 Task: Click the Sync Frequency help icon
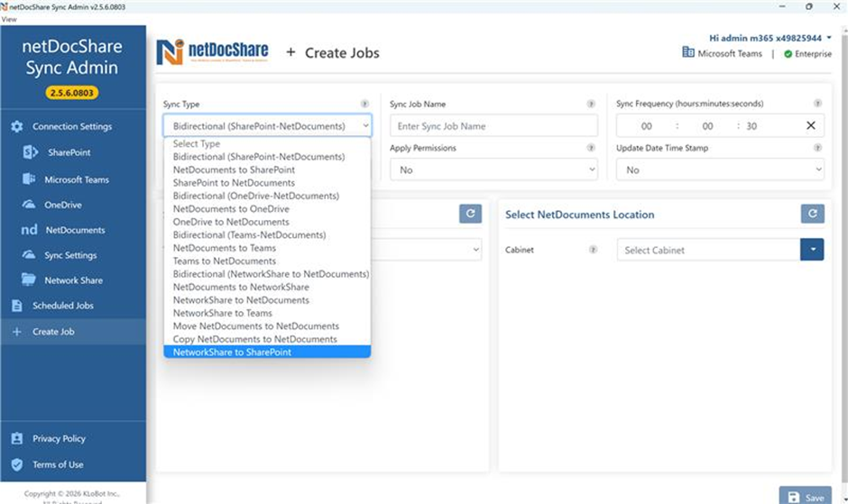point(817,104)
